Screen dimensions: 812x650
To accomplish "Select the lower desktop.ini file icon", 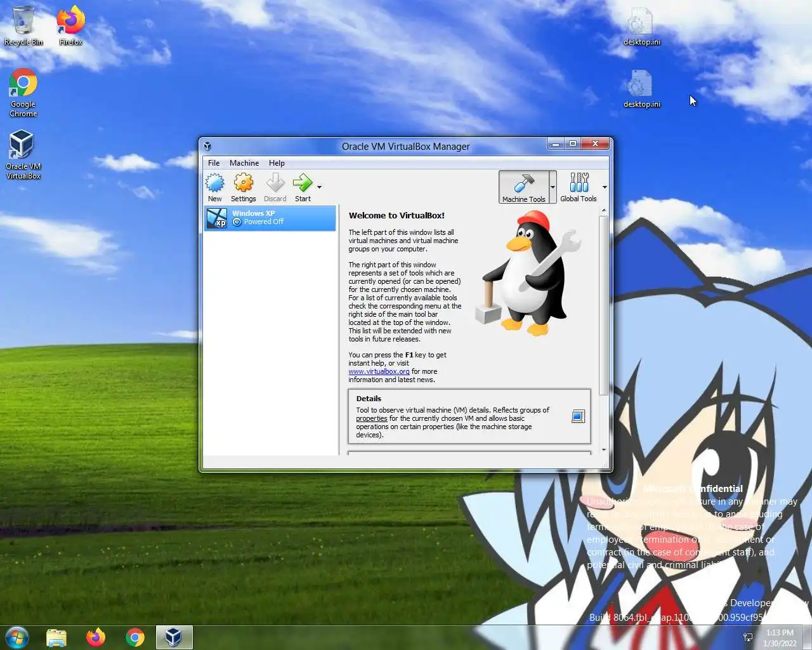I will (641, 89).
